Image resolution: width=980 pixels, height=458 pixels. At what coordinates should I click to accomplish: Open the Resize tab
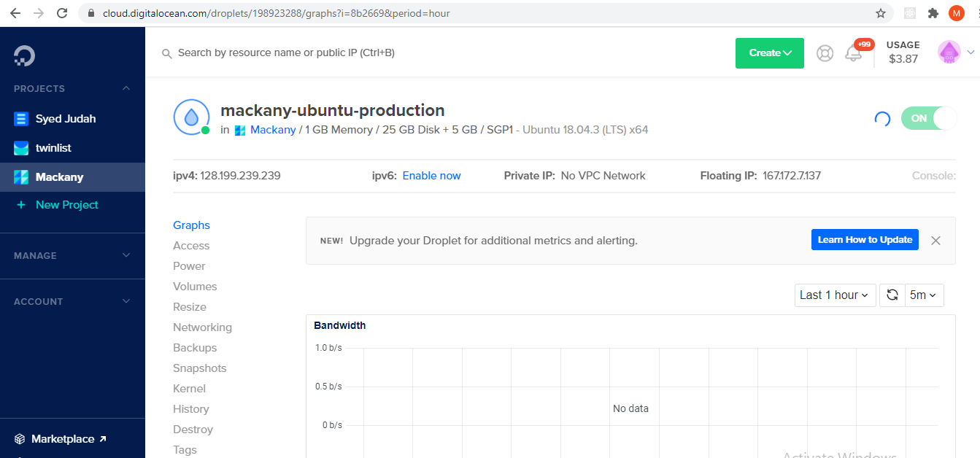point(190,307)
